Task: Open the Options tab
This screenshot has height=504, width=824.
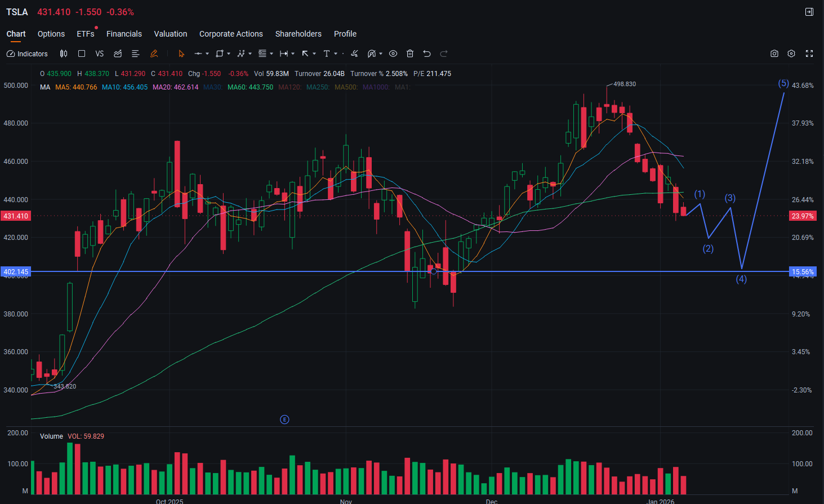Action: (x=51, y=34)
